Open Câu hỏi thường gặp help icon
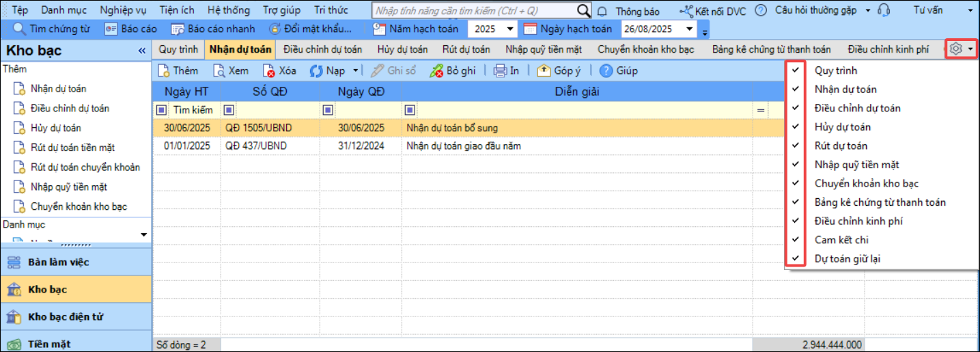 pos(761,11)
